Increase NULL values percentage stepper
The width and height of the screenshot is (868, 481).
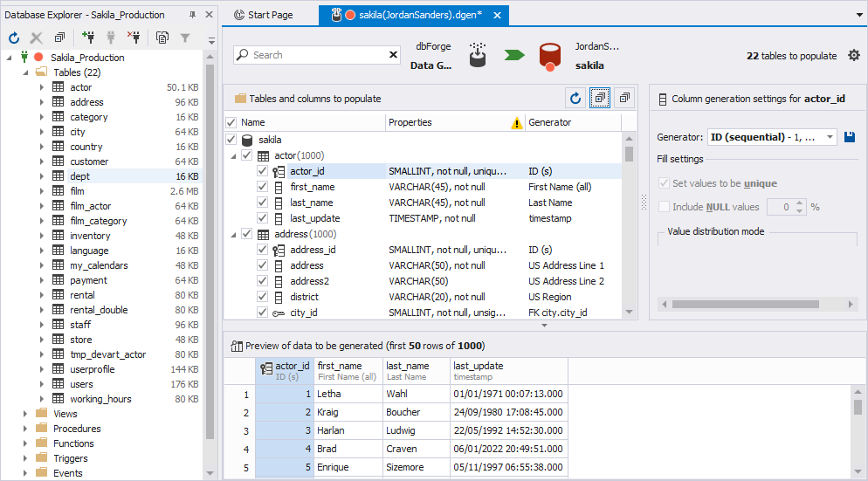coord(799,203)
